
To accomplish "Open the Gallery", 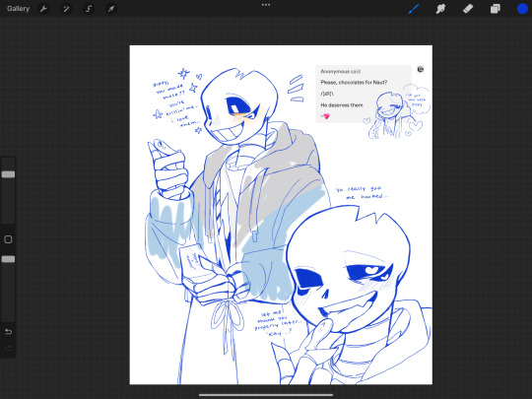I will click(19, 9).
